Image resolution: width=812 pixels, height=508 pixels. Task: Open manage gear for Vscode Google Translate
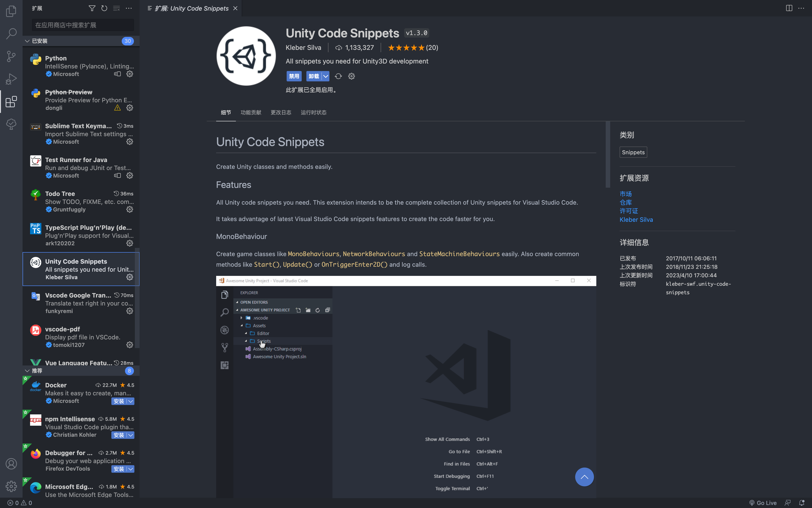pyautogui.click(x=130, y=311)
